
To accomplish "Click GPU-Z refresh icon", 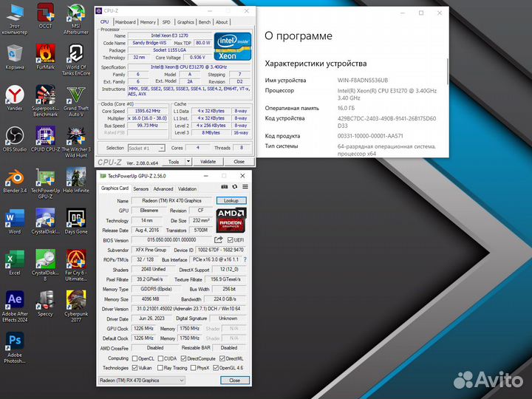I will coord(235,187).
